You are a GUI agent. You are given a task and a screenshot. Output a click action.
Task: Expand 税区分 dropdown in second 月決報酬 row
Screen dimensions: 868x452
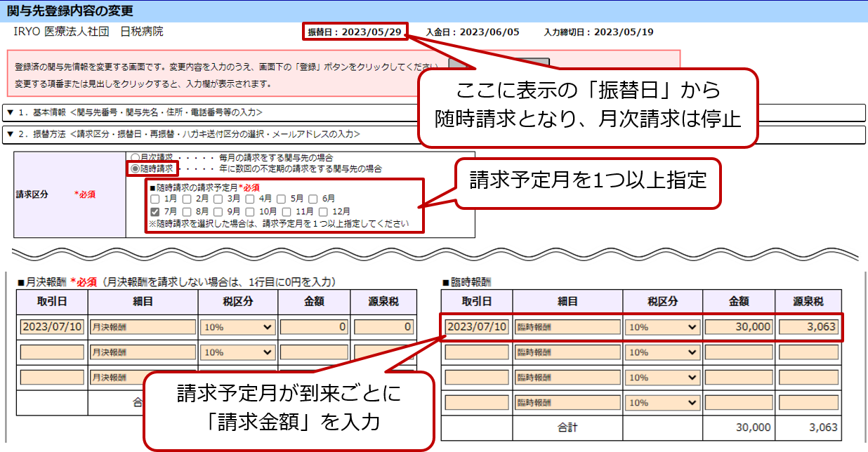(238, 352)
